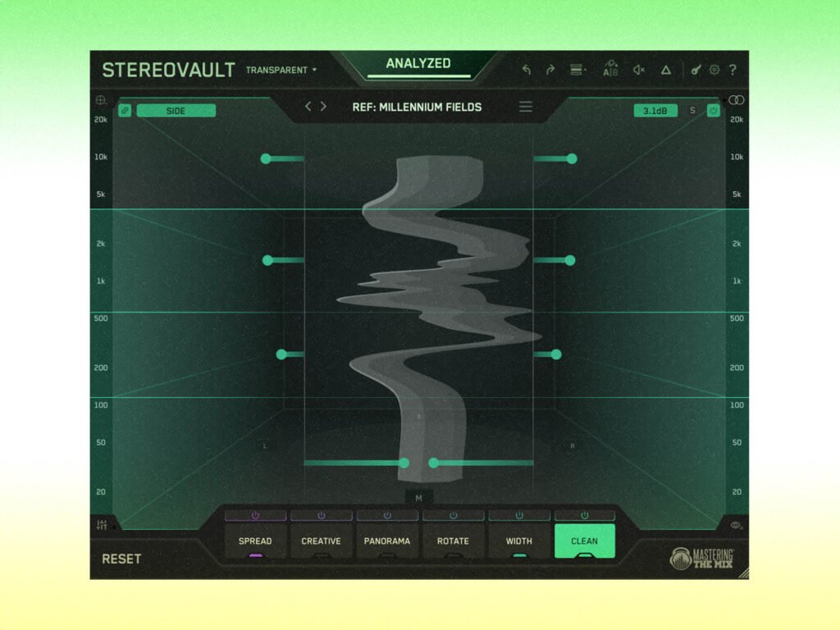Go to the next reference track

tap(323, 106)
